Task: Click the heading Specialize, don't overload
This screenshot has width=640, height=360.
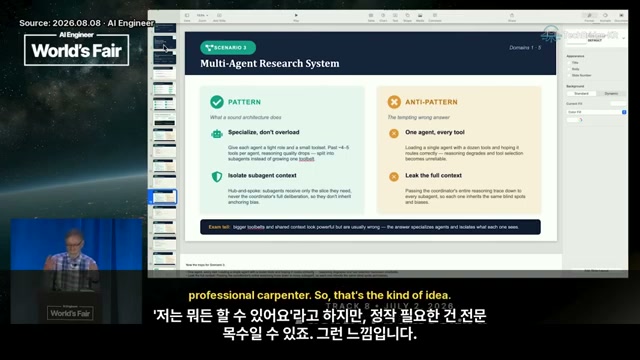Action: click(264, 132)
